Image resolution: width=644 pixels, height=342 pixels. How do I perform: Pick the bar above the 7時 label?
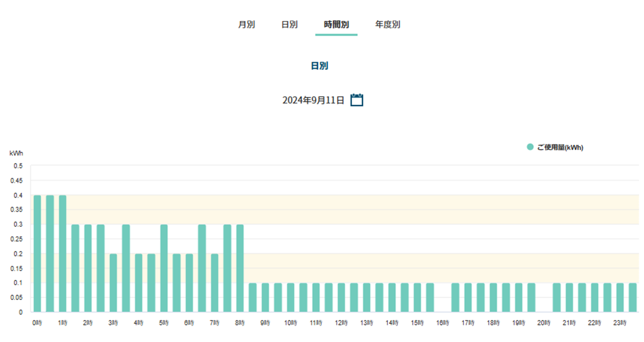click(x=215, y=283)
